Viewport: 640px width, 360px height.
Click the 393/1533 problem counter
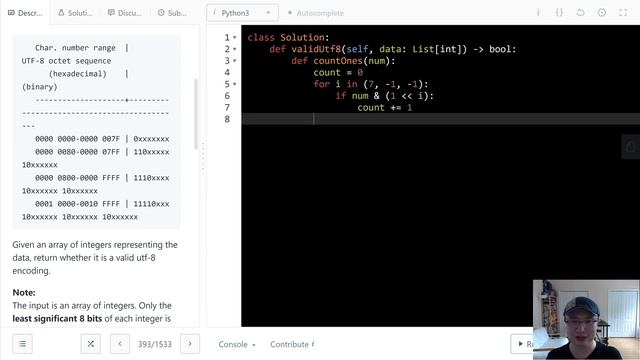[x=155, y=344]
